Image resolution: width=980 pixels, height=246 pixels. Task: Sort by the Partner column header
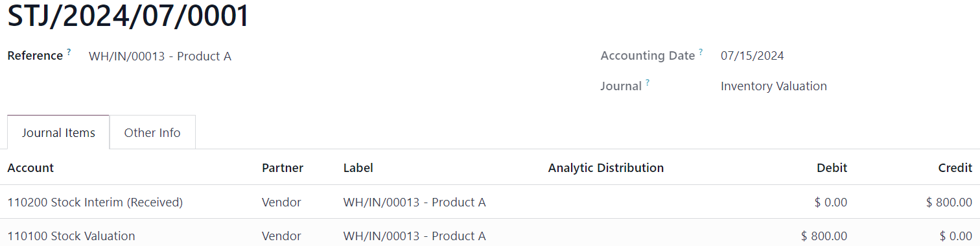click(283, 167)
